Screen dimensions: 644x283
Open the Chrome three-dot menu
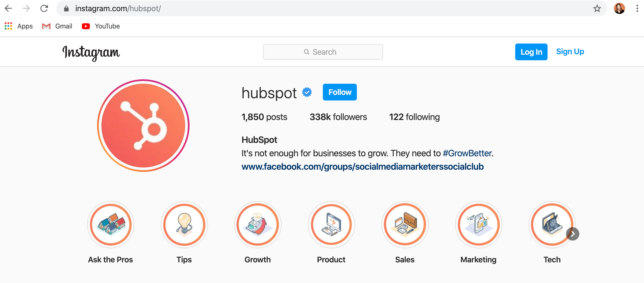[637, 9]
